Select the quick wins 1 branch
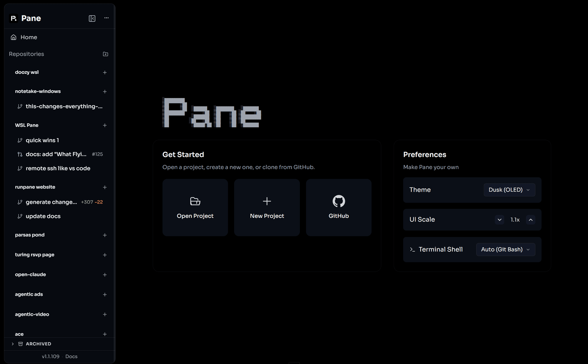The image size is (588, 364). (x=42, y=140)
